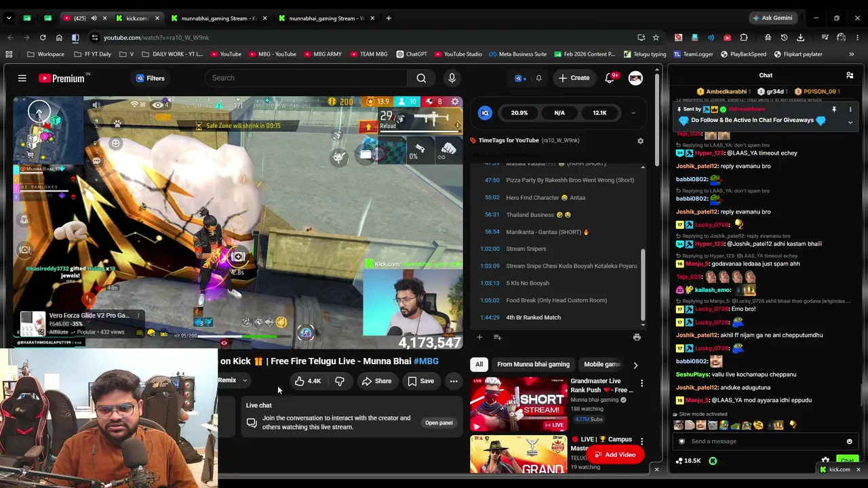Open more actions for the video
The width and height of the screenshot is (868, 488).
pos(454,381)
